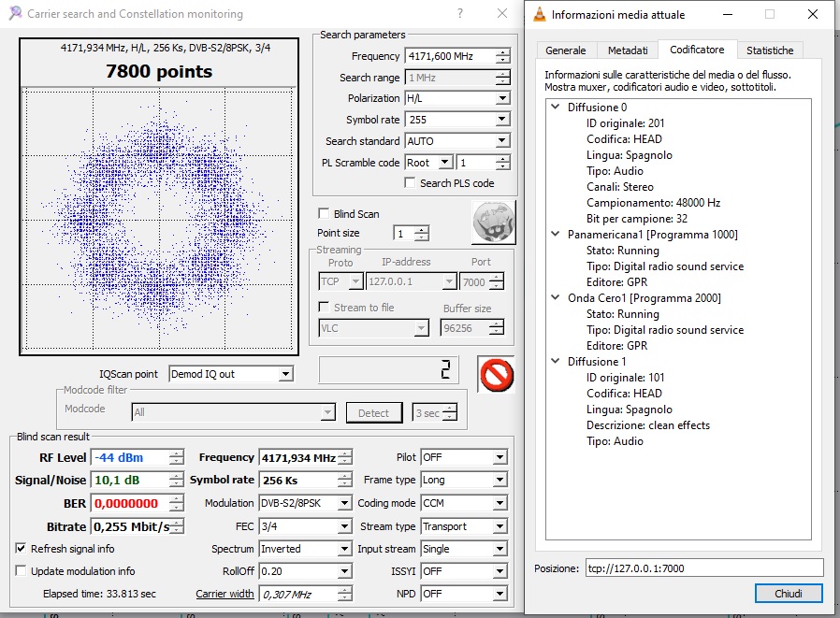
Task: Click Frequency stepper in Search parameters
Action: point(502,56)
